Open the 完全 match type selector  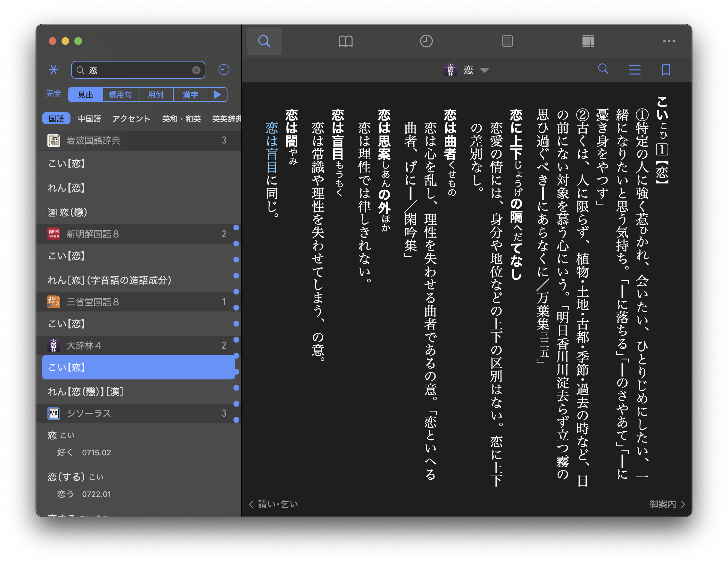(x=54, y=93)
